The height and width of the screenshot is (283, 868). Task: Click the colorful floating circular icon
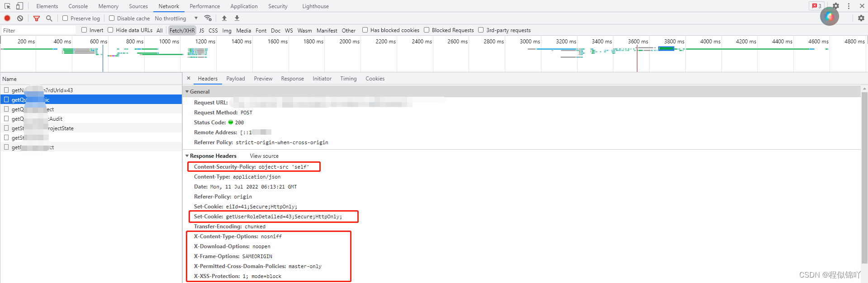pos(830,16)
